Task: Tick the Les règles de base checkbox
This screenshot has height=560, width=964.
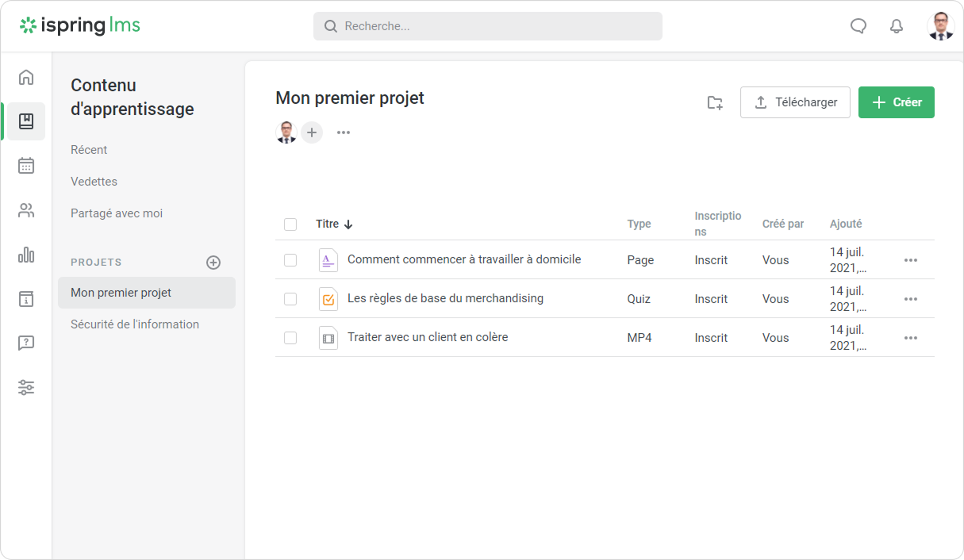Action: pos(290,299)
